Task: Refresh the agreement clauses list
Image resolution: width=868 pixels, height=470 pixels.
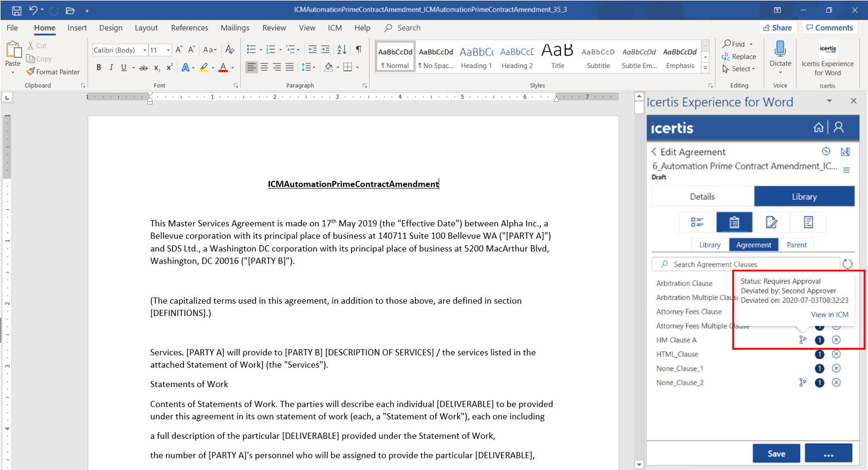Action: pos(847,264)
